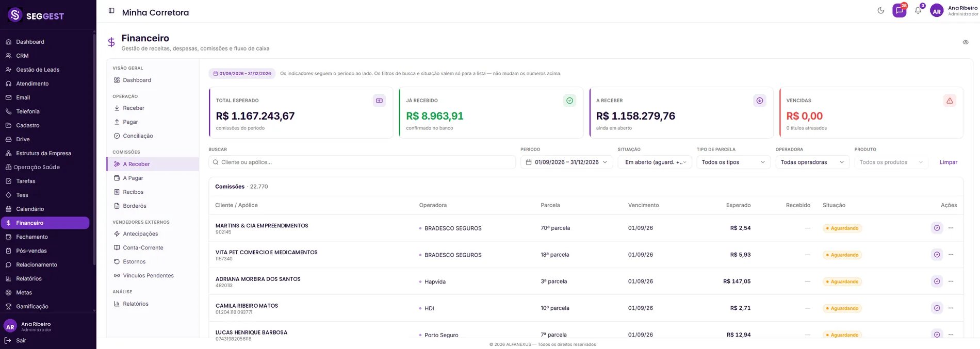Open the Produto dropdown
Viewport: 980px width, 349px height.
tap(891, 162)
